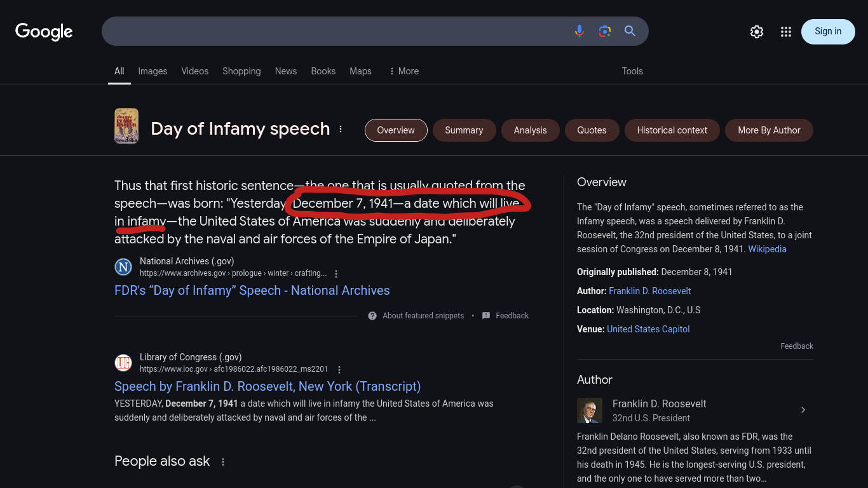Open Google Lens image search icon
The width and height of the screenshot is (868, 488).
coord(605,31)
